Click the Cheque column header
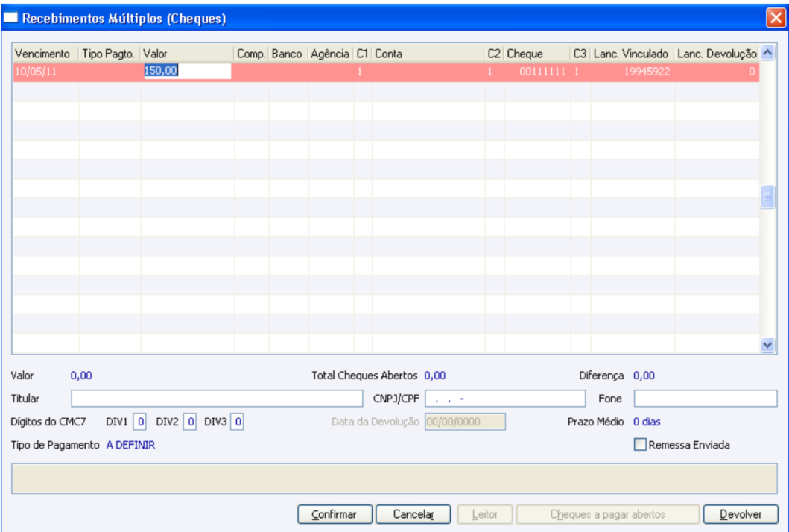The height and width of the screenshot is (532, 789). click(x=537, y=54)
